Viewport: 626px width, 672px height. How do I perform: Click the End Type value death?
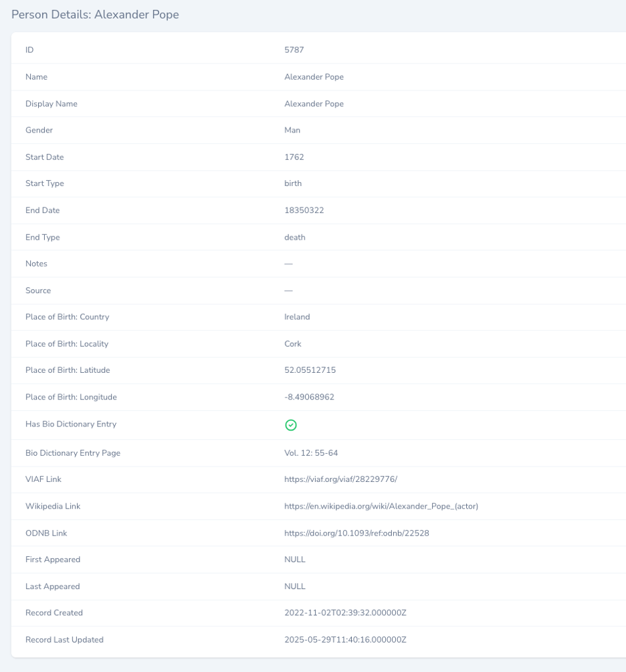(x=295, y=237)
